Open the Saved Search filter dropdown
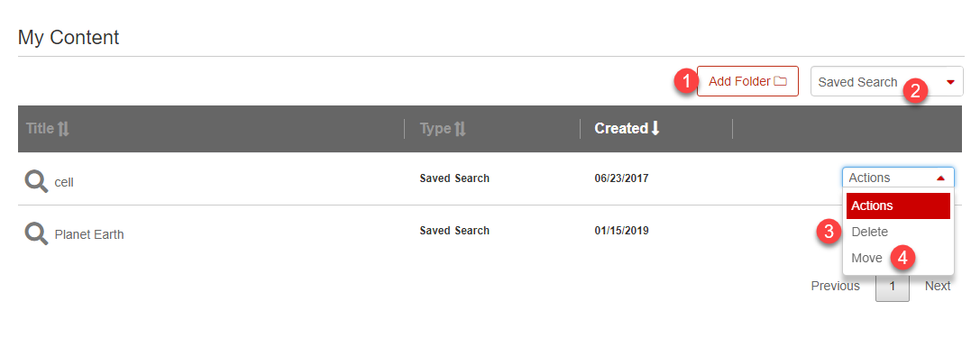980x338 pixels. (887, 82)
